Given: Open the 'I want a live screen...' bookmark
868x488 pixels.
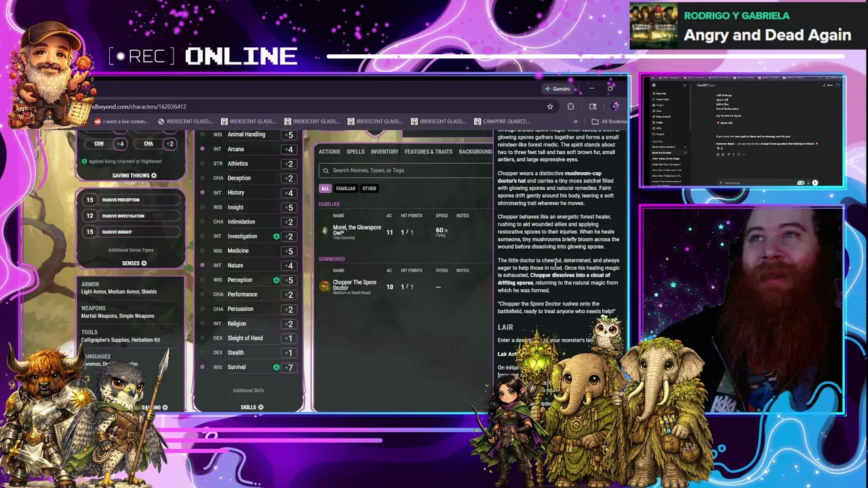Looking at the screenshot, I should (x=121, y=121).
